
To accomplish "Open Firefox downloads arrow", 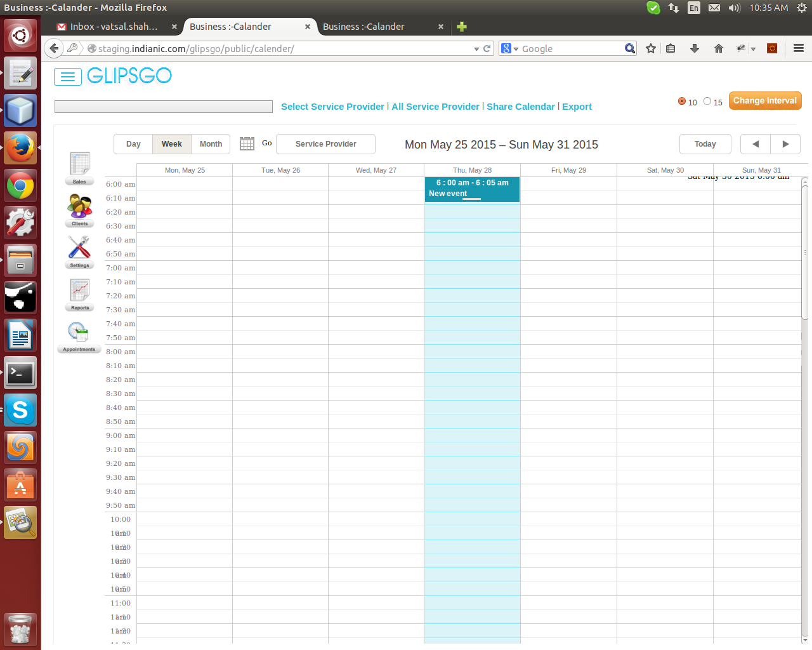I will (695, 48).
